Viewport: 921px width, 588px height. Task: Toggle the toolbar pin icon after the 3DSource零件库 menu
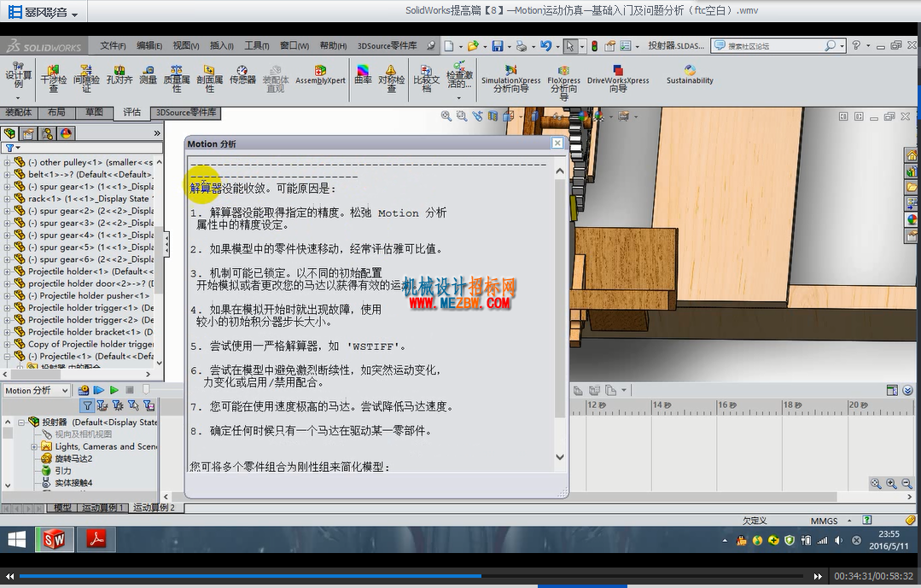tap(431, 45)
